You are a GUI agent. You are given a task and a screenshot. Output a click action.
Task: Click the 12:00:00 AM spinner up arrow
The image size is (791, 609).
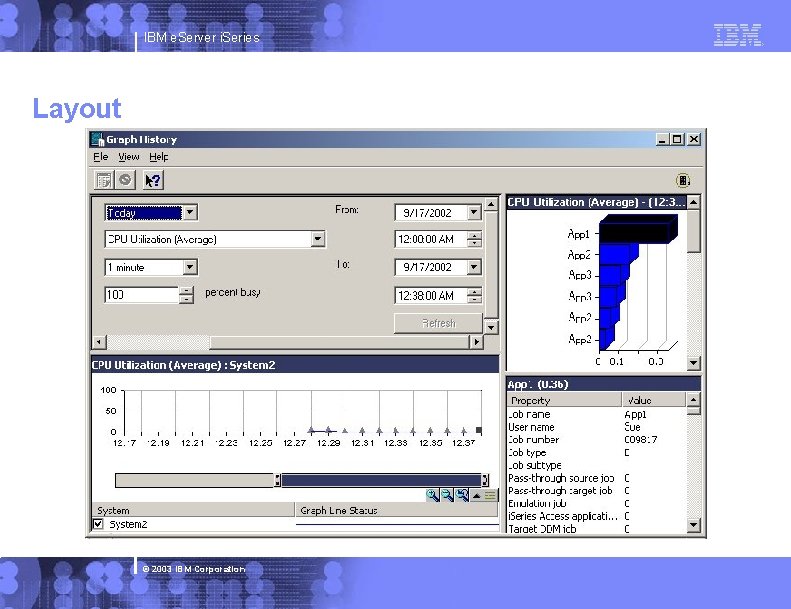pyautogui.click(x=474, y=235)
